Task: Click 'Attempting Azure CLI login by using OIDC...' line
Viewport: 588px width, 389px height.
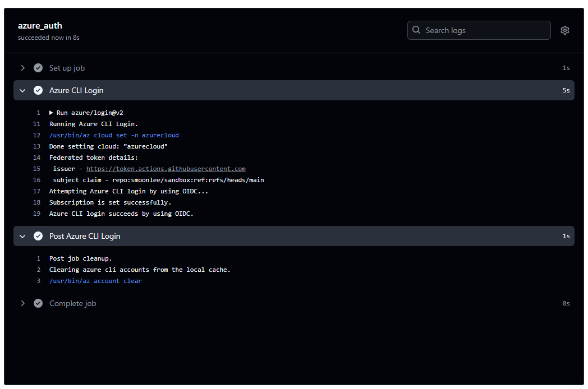Action: click(128, 191)
